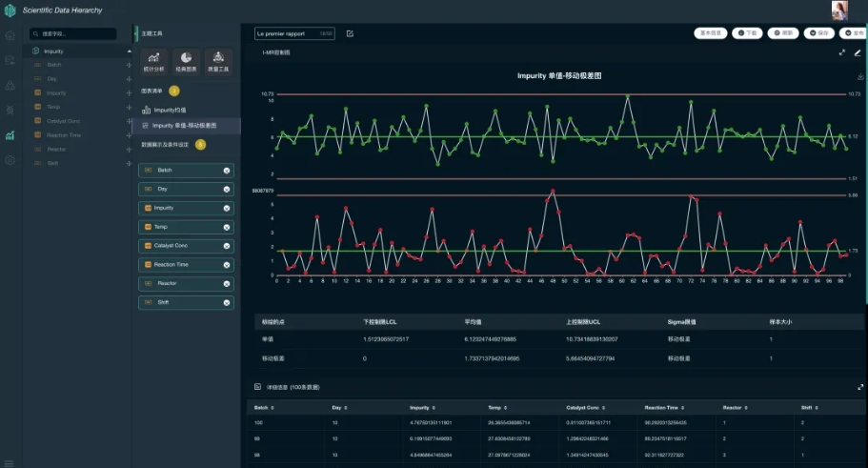Click the 保存 save button
Viewport: 868px width, 468px height.
click(x=819, y=32)
